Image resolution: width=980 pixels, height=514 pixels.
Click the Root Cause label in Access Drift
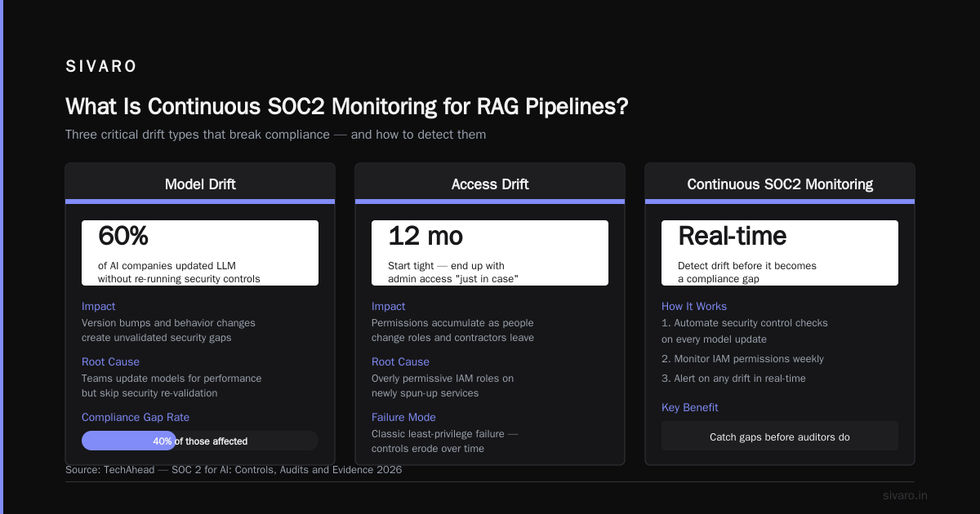(x=400, y=362)
